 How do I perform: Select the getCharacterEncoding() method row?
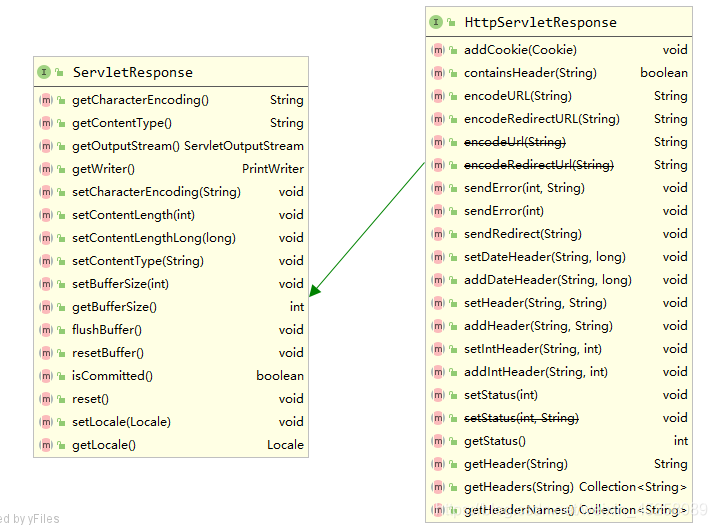coord(171,100)
